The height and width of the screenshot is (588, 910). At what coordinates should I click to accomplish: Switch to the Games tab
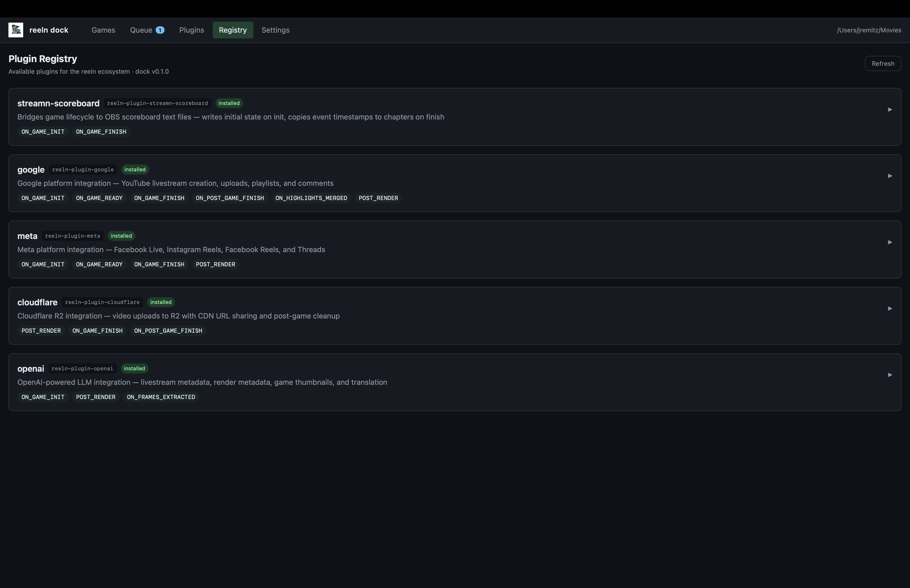pos(103,30)
